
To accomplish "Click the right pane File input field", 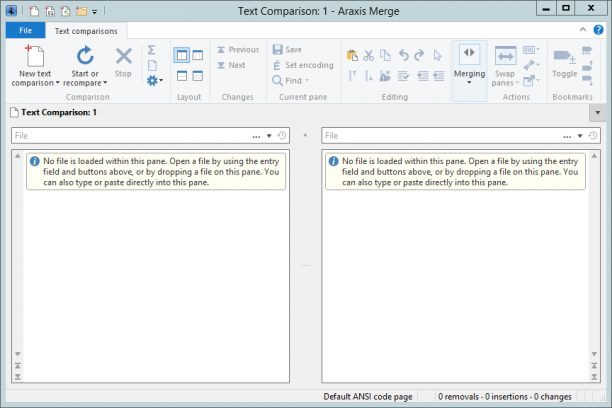I will tap(442, 136).
